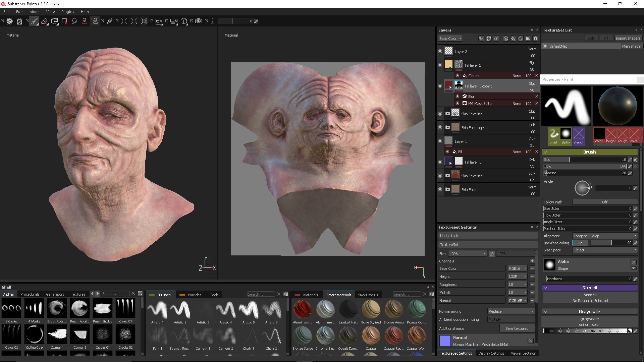Toggle visibility of the Skin Face layer

tap(440, 189)
